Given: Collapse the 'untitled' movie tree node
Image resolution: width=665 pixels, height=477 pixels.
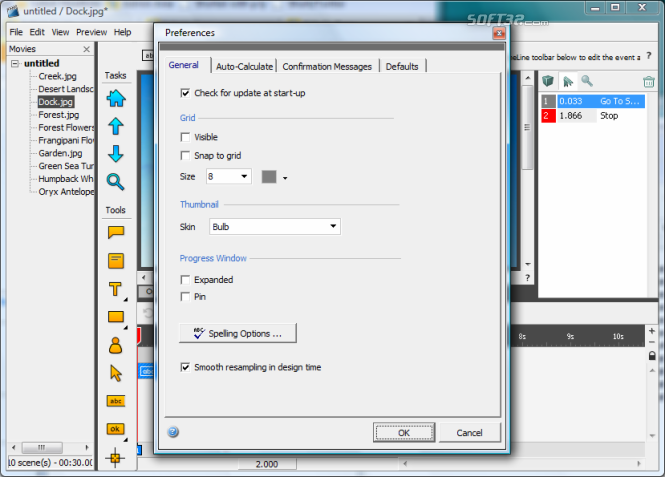Looking at the screenshot, I should click(x=15, y=64).
